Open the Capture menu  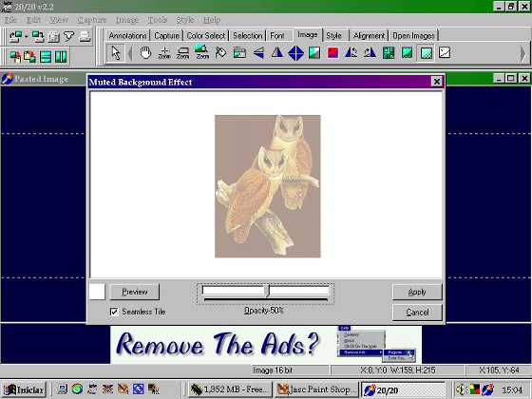click(x=92, y=20)
